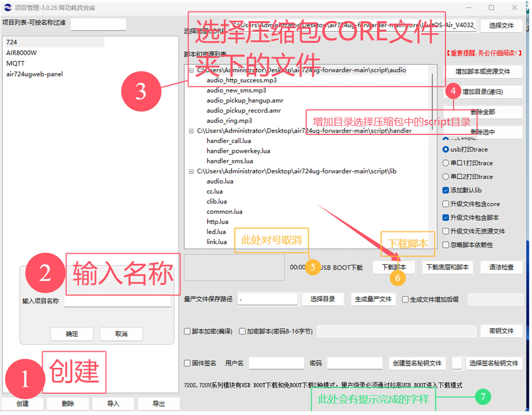Select audio_ring.mp3 file
The width and height of the screenshot is (532, 415).
tap(229, 120)
